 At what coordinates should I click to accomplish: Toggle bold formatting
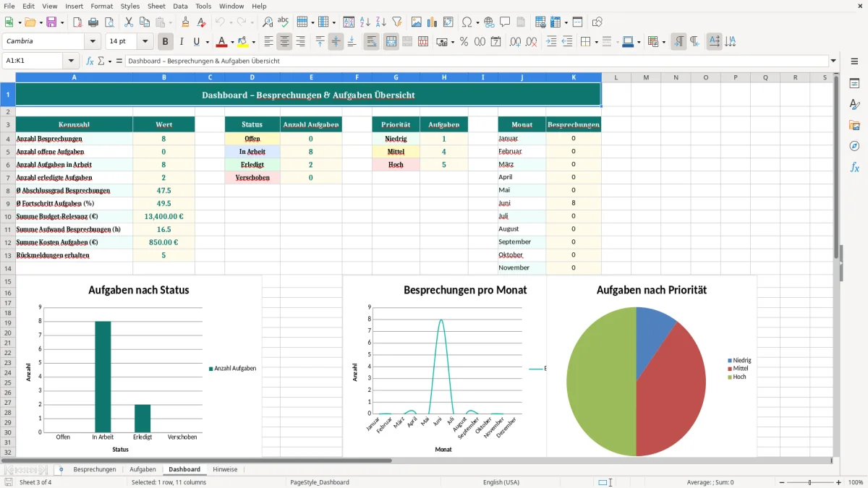[x=166, y=42]
